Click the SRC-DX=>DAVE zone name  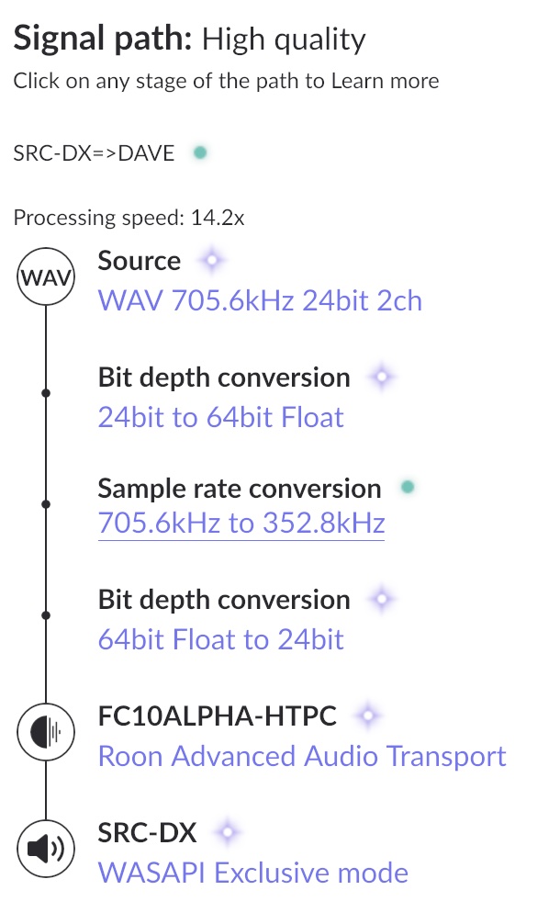coord(92,152)
